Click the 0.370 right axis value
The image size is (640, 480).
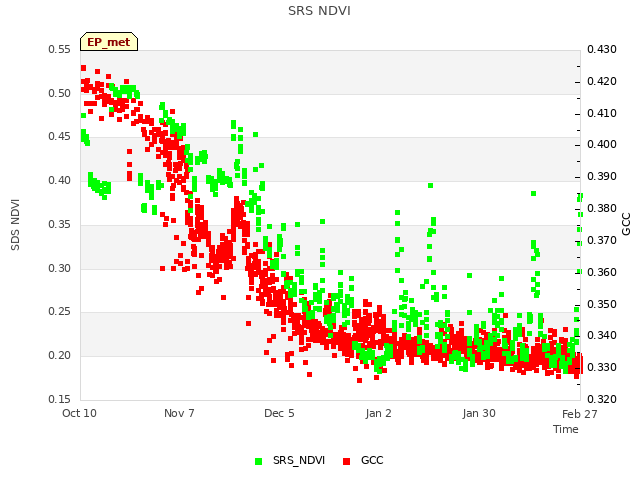[602, 240]
